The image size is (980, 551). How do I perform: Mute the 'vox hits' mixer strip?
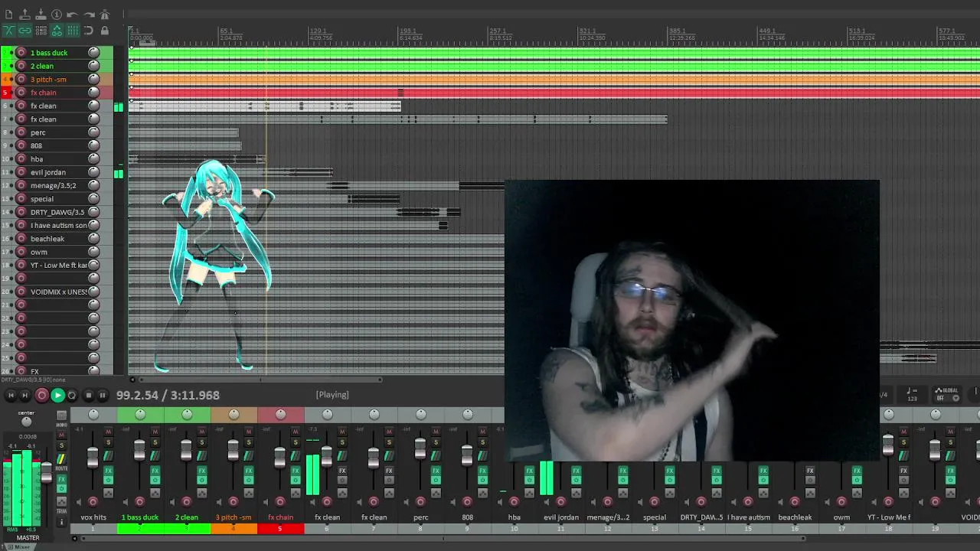click(x=108, y=432)
